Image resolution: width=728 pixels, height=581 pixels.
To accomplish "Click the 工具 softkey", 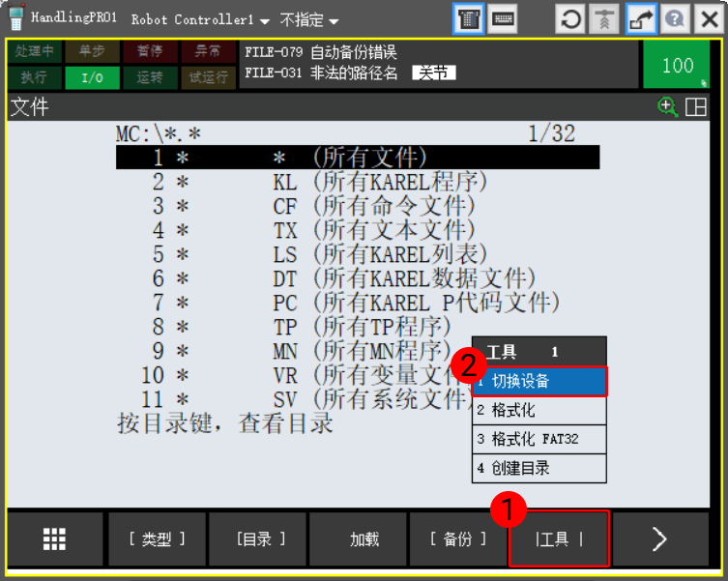I will click(x=559, y=539).
